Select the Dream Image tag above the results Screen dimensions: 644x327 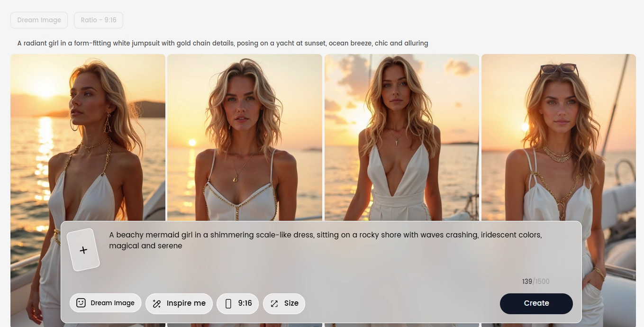(39, 20)
